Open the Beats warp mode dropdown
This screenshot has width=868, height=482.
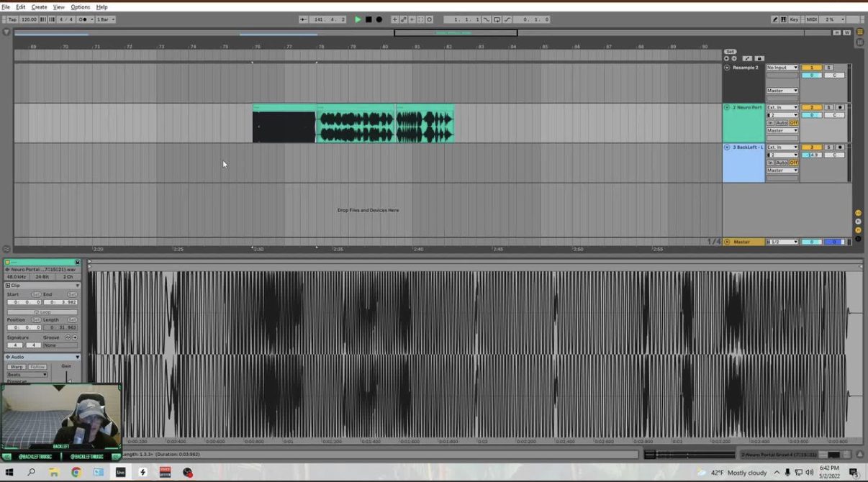[x=27, y=375]
